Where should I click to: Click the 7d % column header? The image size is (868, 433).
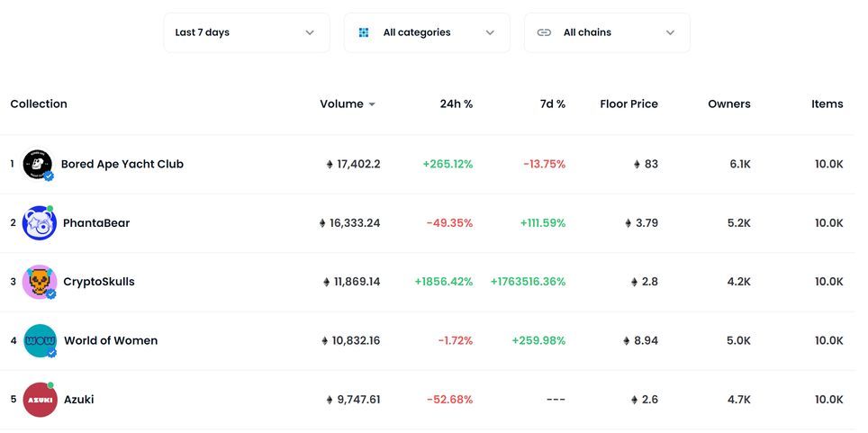553,104
